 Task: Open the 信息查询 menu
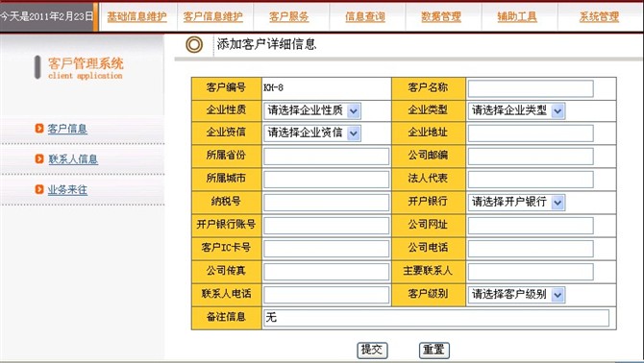[x=365, y=17]
